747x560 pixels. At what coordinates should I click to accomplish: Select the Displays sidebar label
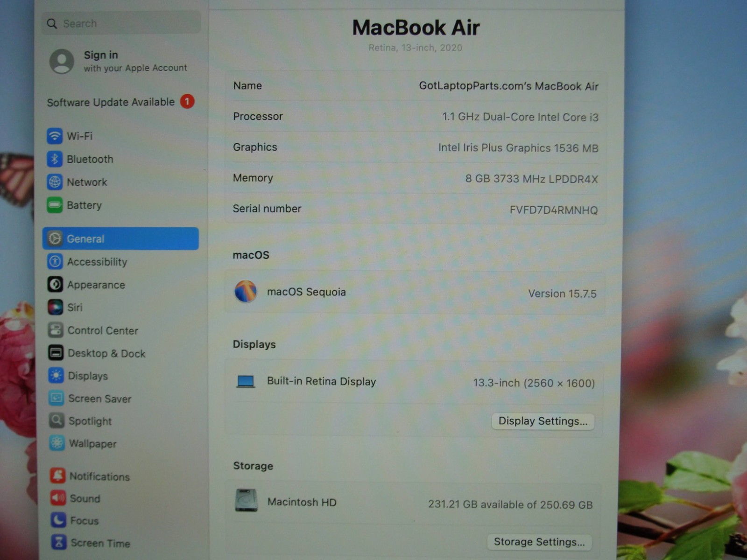click(x=88, y=376)
